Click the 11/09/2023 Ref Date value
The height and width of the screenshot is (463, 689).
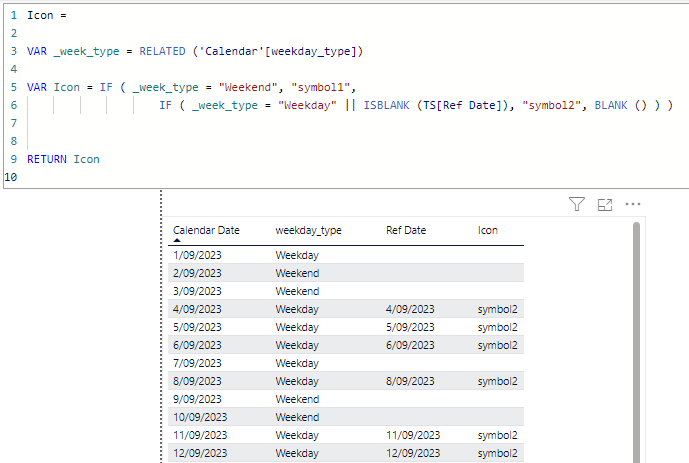coord(413,435)
